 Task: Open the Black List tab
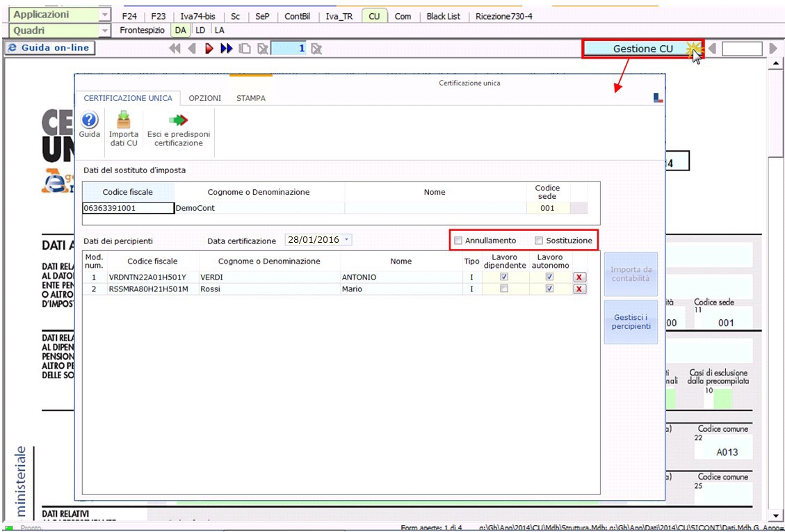(x=443, y=17)
